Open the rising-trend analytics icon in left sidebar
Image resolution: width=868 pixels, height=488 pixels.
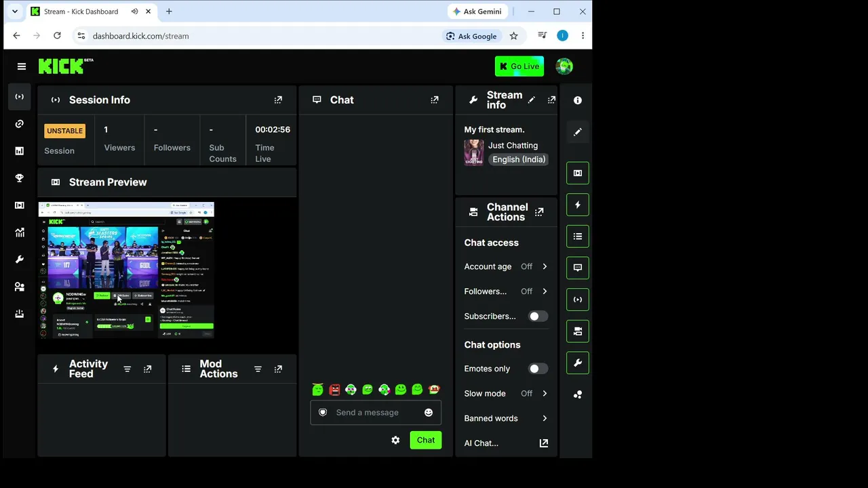19,232
